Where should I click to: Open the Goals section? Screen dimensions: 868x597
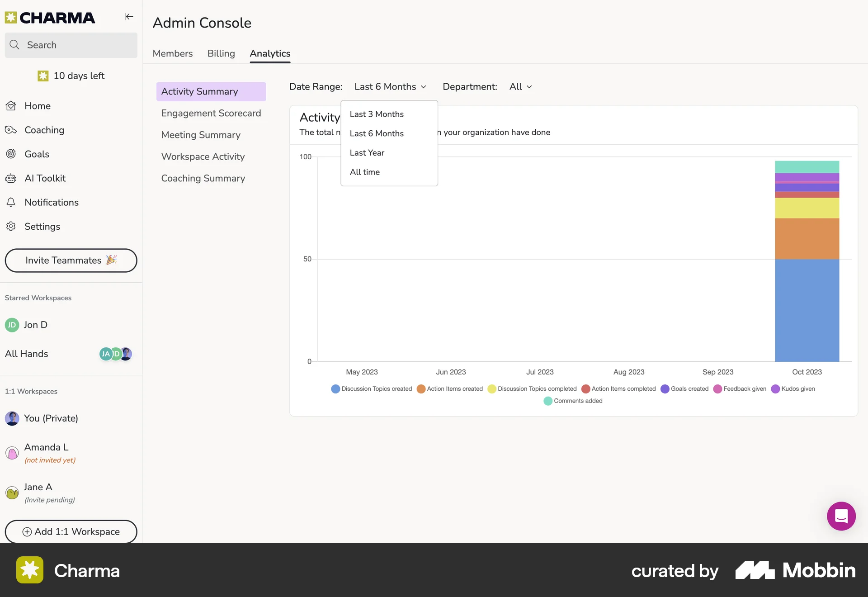tap(37, 154)
